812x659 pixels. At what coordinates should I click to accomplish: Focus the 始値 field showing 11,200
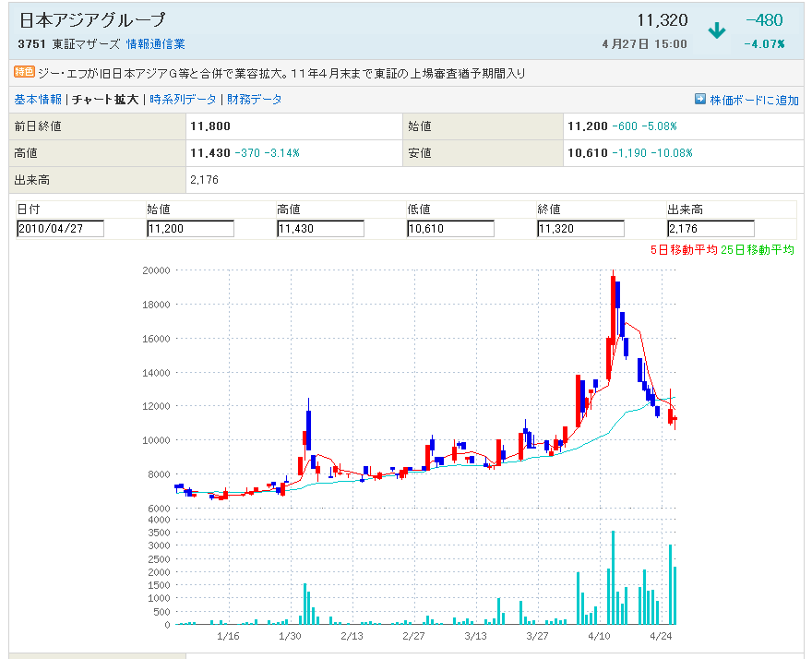[190, 229]
